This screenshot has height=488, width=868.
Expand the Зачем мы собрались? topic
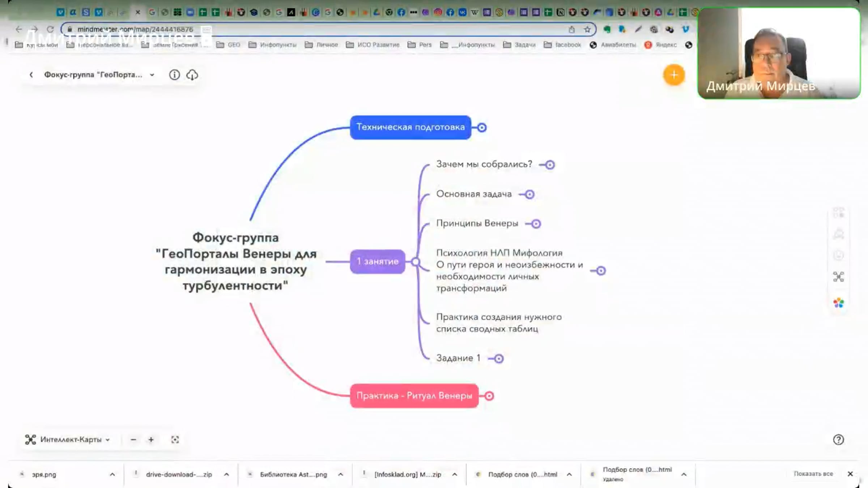click(550, 165)
